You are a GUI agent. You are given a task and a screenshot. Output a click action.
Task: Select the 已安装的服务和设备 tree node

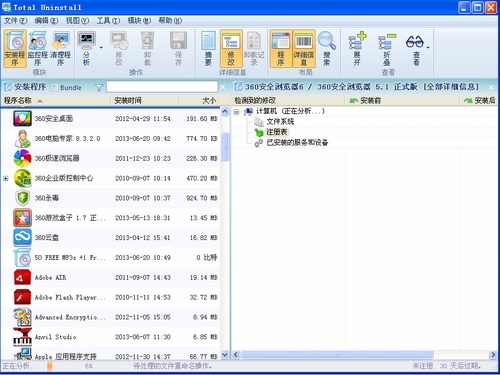(297, 143)
